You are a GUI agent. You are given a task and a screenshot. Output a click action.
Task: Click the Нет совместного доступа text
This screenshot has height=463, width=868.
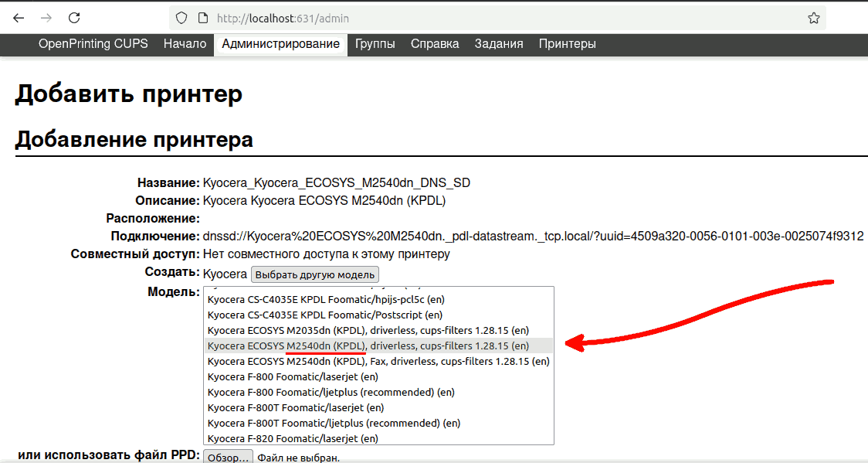pos(327,254)
